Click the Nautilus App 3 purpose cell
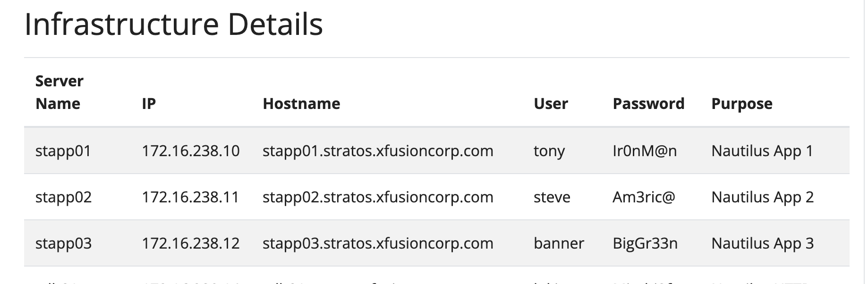 click(x=763, y=243)
